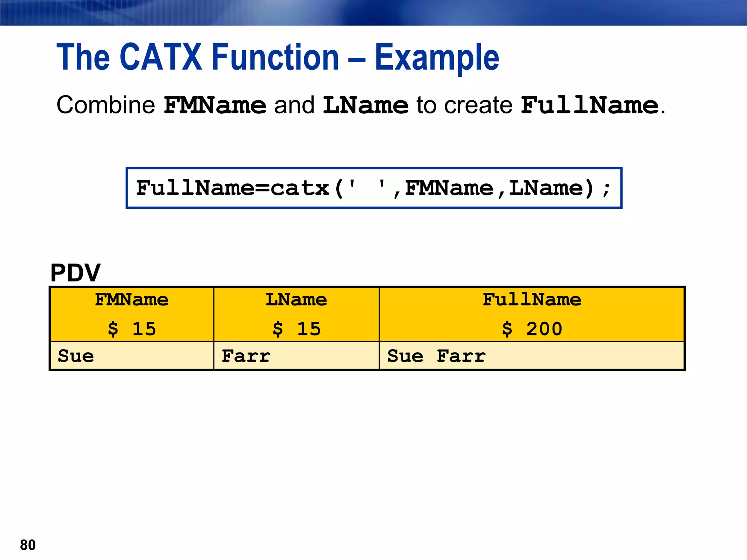Click the LName table column header

296,300
